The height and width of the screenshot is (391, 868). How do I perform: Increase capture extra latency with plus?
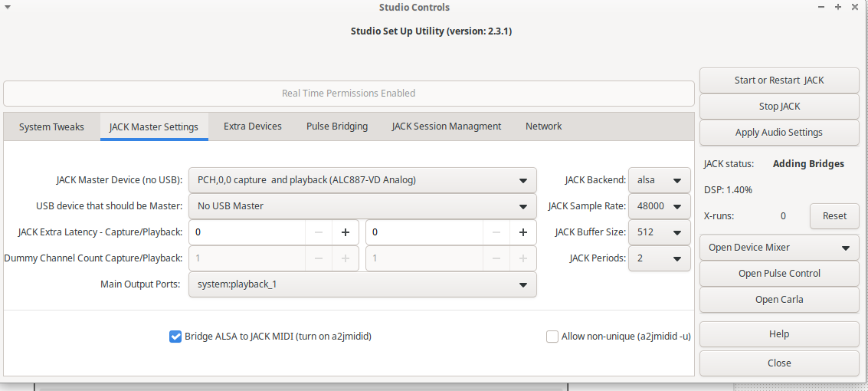(x=345, y=232)
